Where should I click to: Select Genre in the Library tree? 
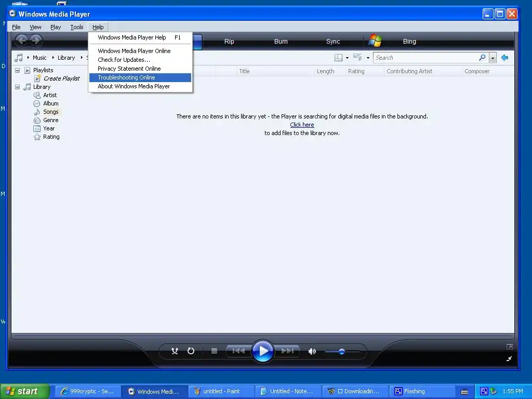tap(51, 120)
